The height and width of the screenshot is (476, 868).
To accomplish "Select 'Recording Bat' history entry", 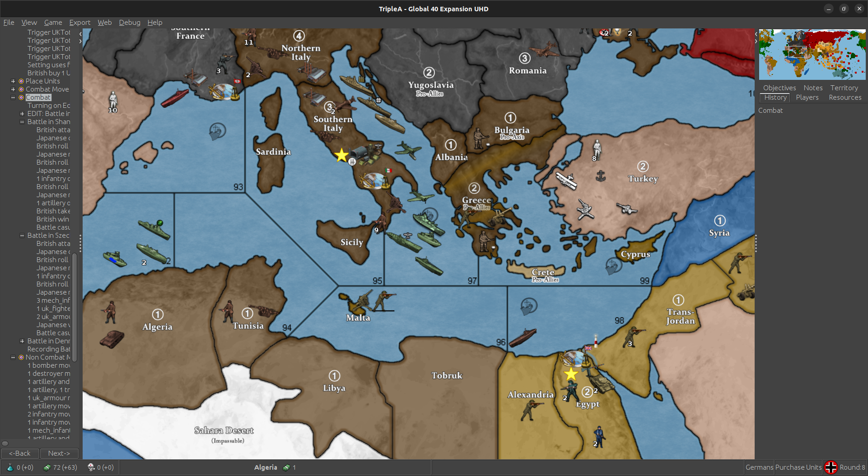I will [x=49, y=349].
